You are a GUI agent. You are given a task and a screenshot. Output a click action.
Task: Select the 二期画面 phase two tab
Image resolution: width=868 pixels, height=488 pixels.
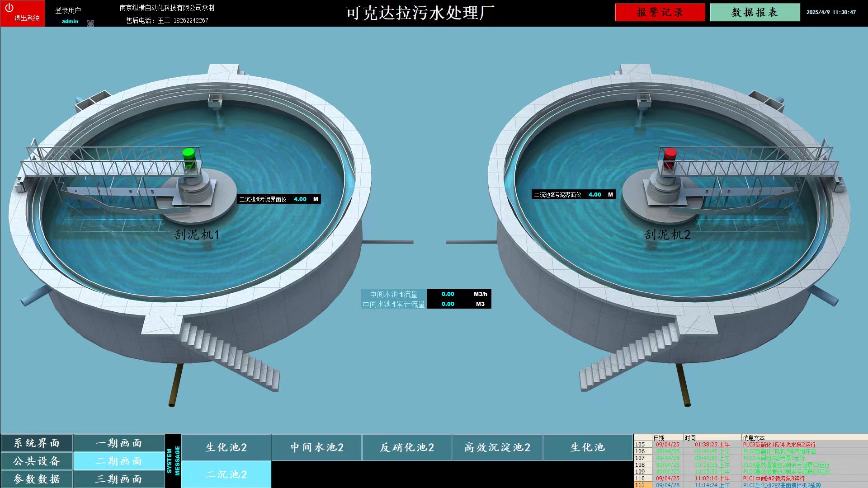click(119, 461)
